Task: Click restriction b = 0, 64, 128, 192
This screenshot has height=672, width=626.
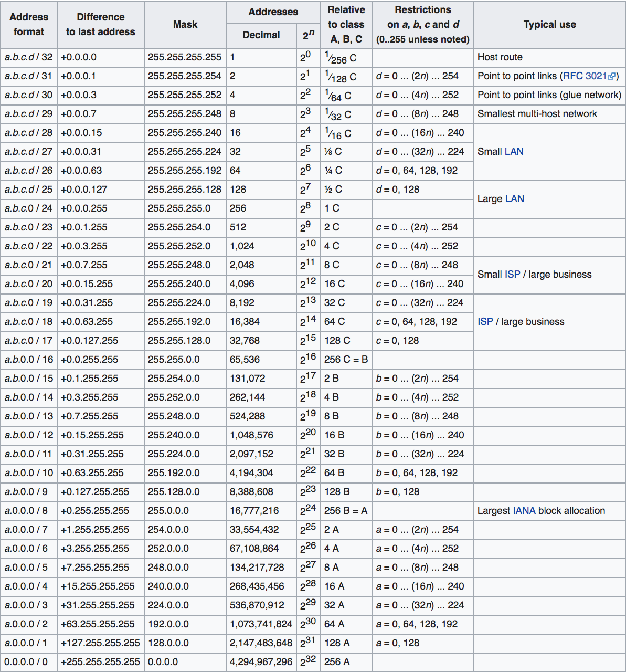Action: click(423, 473)
